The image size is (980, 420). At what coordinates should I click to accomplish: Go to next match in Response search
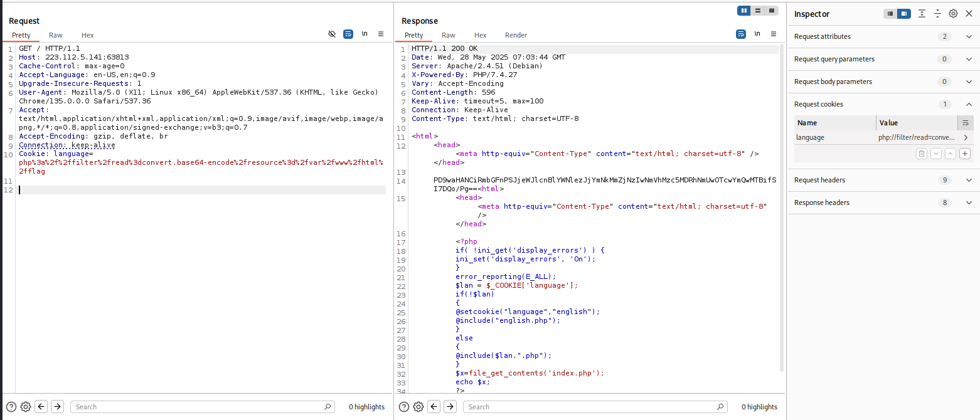(x=450, y=406)
